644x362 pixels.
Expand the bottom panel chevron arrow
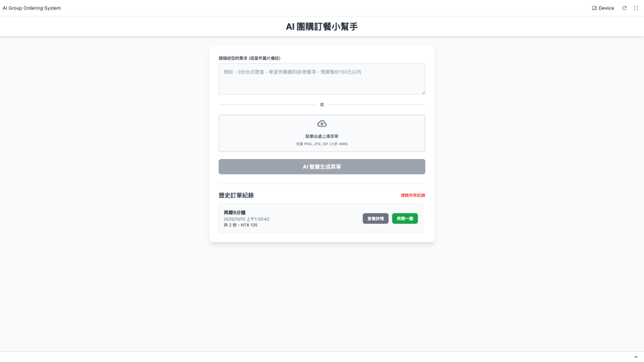(x=636, y=357)
